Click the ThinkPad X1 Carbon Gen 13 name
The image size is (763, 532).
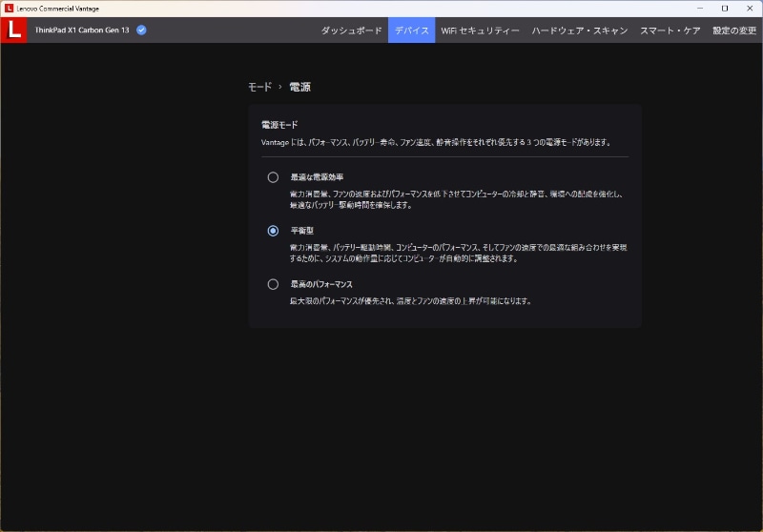click(x=82, y=31)
